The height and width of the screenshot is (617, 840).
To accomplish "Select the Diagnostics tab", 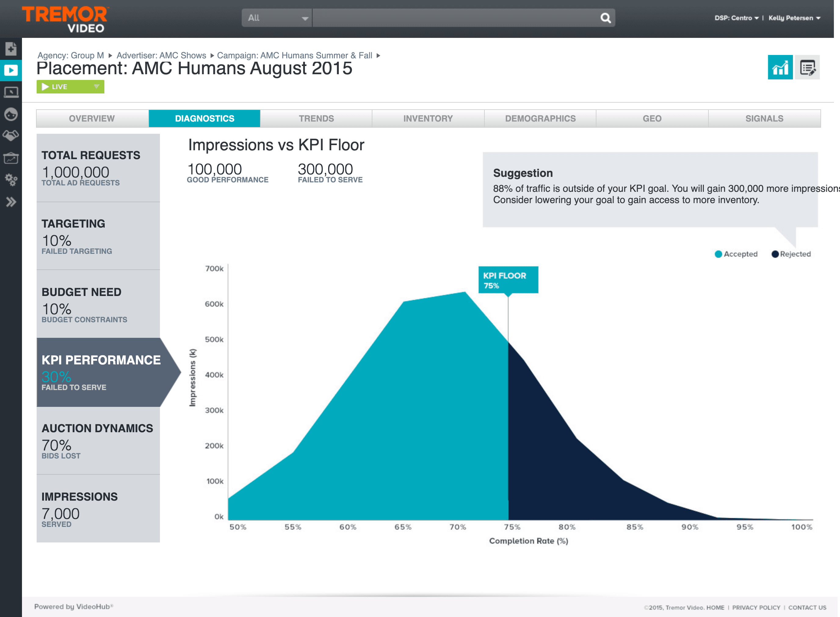I will [205, 119].
